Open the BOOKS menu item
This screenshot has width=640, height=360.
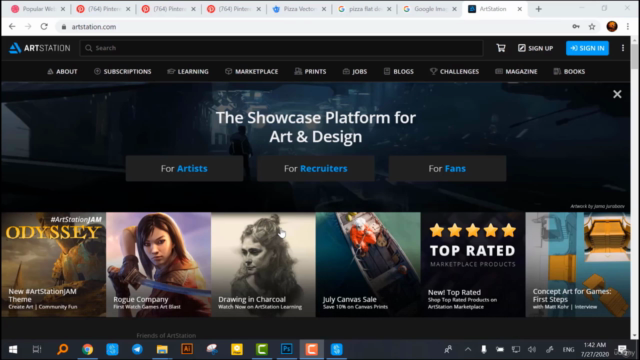tap(569, 71)
